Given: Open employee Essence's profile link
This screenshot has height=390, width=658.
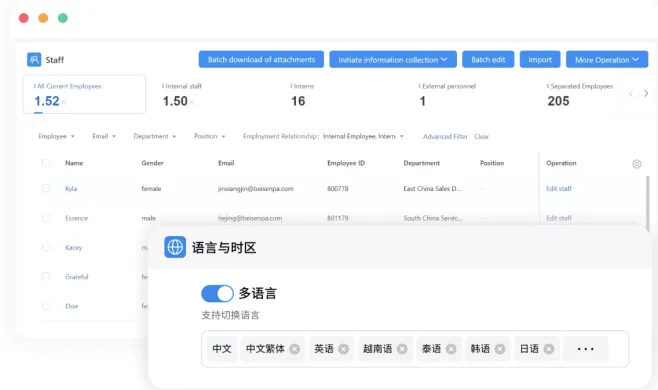Looking at the screenshot, I should [76, 218].
